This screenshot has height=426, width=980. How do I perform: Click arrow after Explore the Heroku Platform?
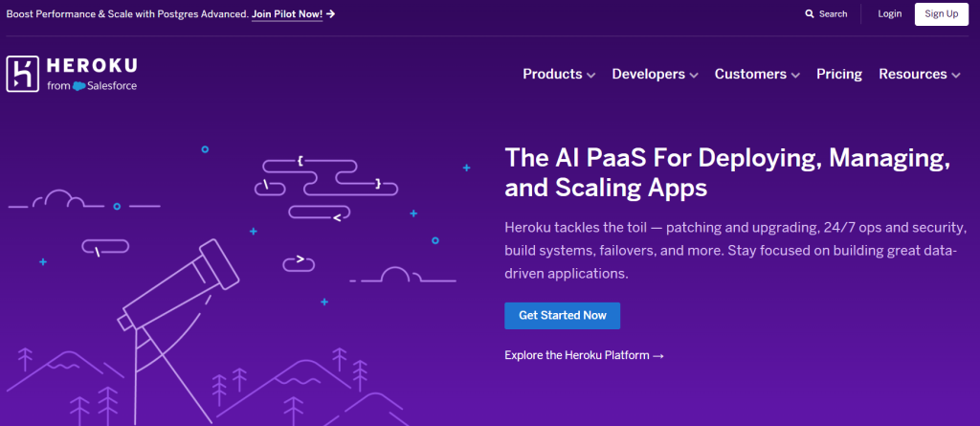coord(657,356)
